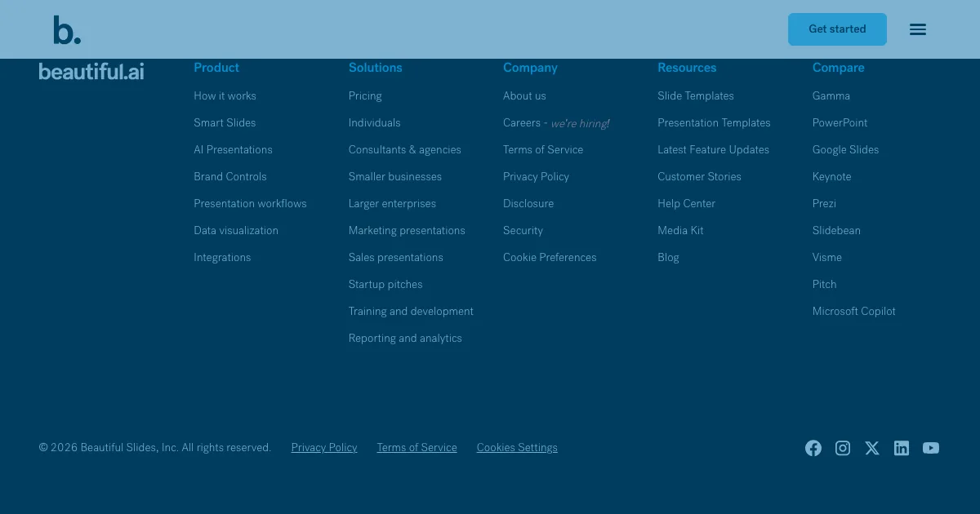Click the Privacy Policy link at bottom

tap(324, 448)
